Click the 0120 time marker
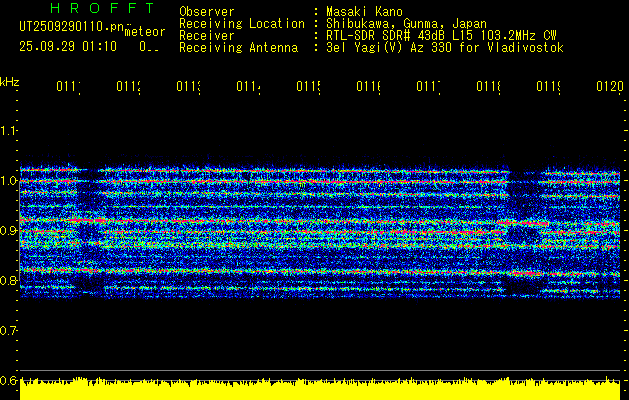 click(x=610, y=86)
